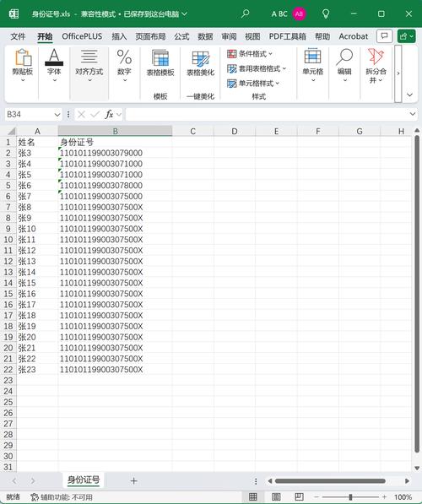Click the formula bar cancel X icon
The height and width of the screenshot is (504, 422).
click(x=81, y=115)
